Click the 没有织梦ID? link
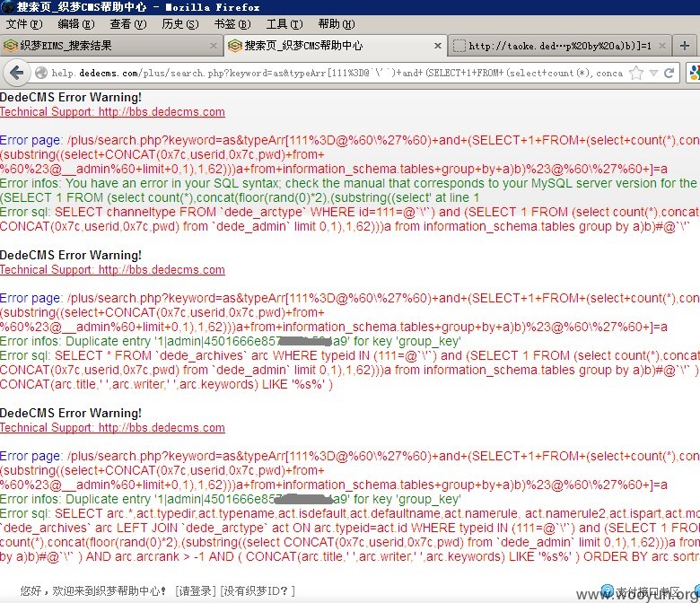The height and width of the screenshot is (603, 700). point(258,591)
